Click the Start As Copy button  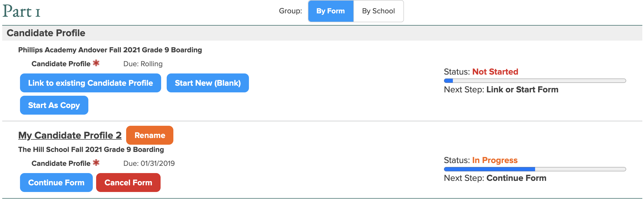point(54,105)
